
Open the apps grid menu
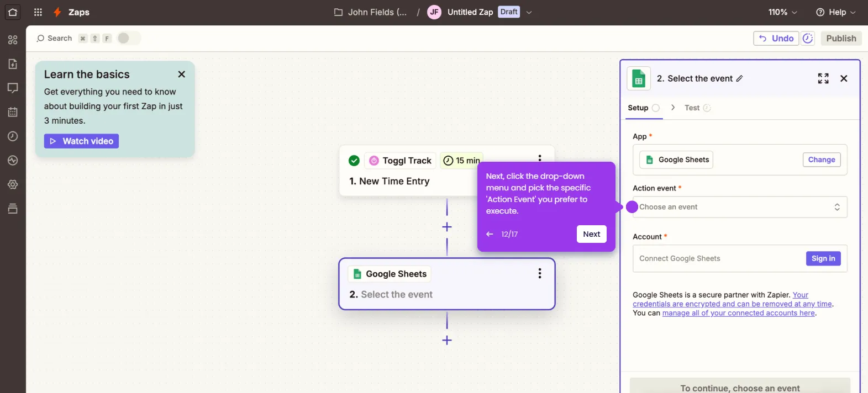coord(38,12)
